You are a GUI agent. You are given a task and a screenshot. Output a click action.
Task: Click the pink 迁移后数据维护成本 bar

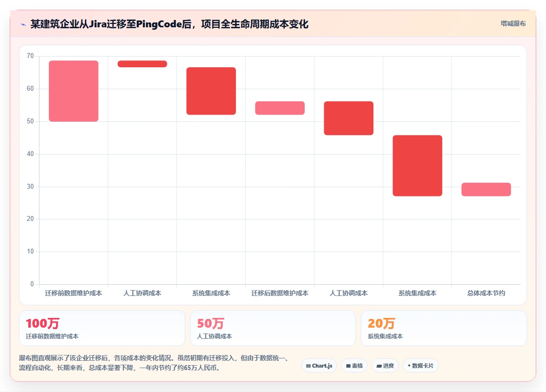(280, 108)
